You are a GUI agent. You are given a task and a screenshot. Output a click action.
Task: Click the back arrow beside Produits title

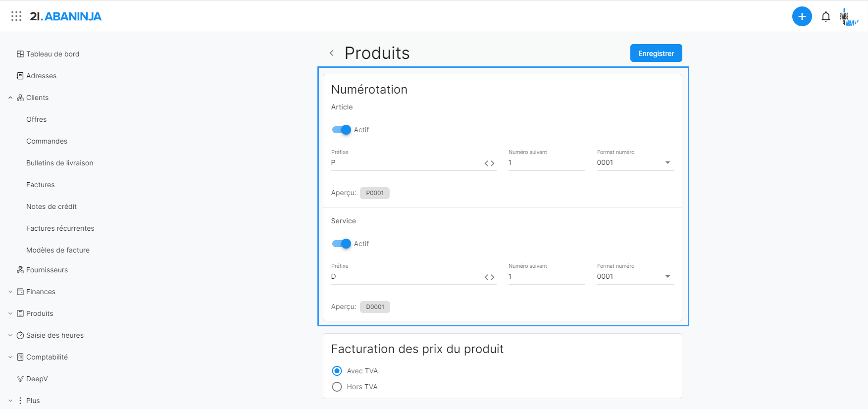(x=332, y=53)
